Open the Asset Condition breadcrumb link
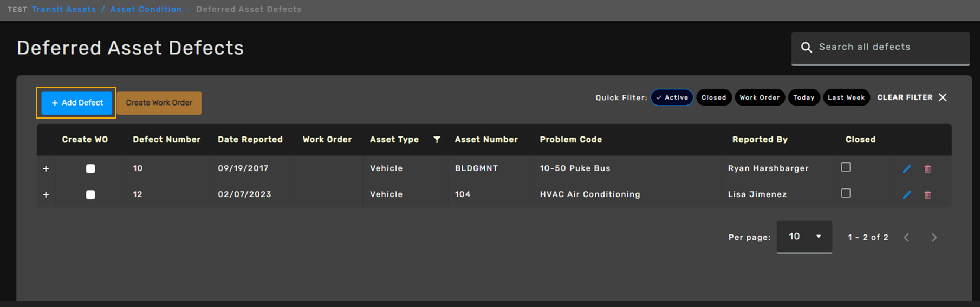 (146, 9)
